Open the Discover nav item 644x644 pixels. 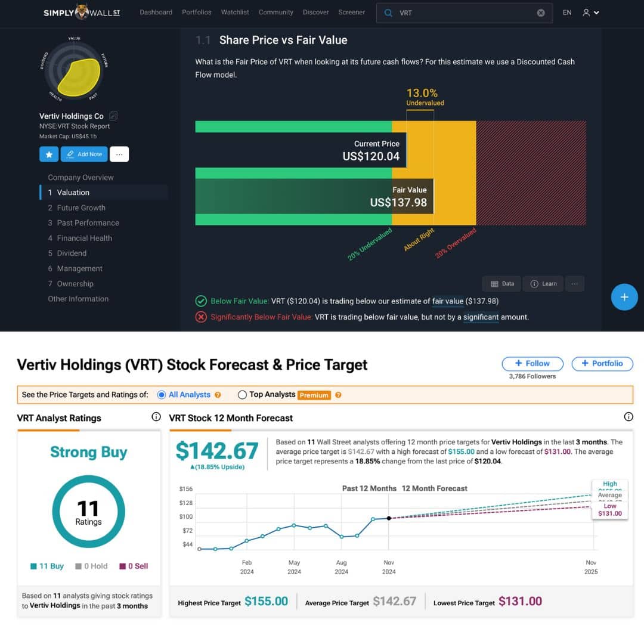click(316, 13)
